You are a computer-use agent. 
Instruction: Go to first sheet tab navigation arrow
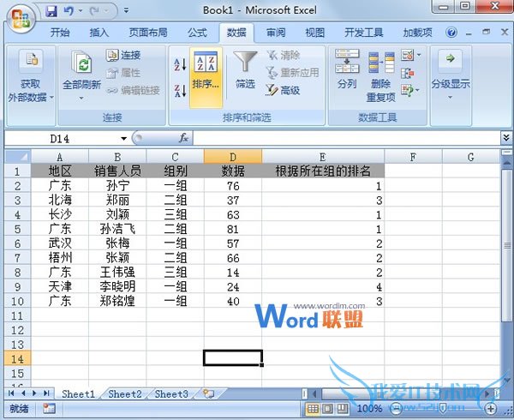tap(11, 393)
